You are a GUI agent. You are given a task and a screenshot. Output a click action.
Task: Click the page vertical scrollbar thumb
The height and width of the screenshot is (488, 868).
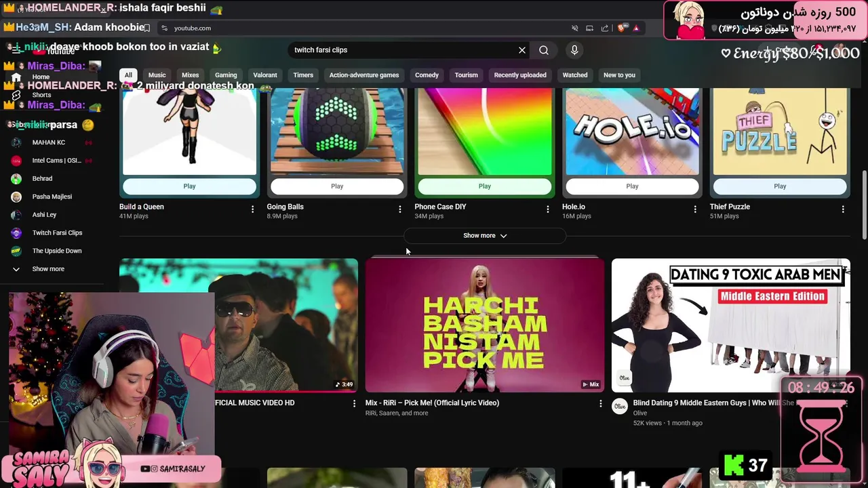tap(864, 205)
